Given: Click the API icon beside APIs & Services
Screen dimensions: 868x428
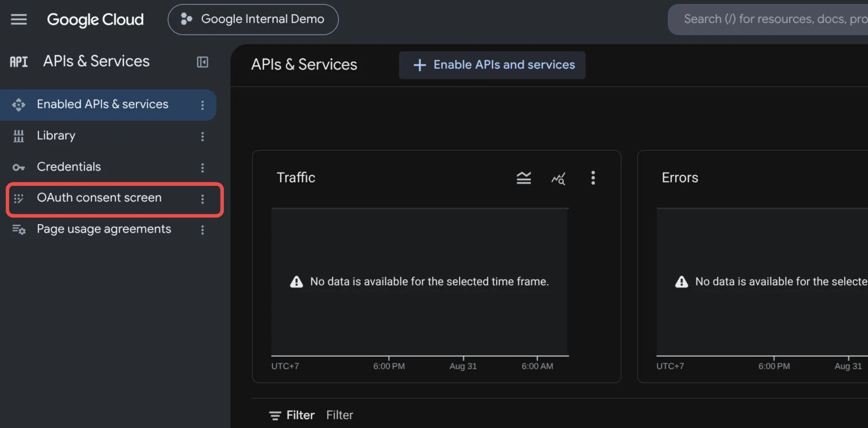Looking at the screenshot, I should (x=19, y=62).
